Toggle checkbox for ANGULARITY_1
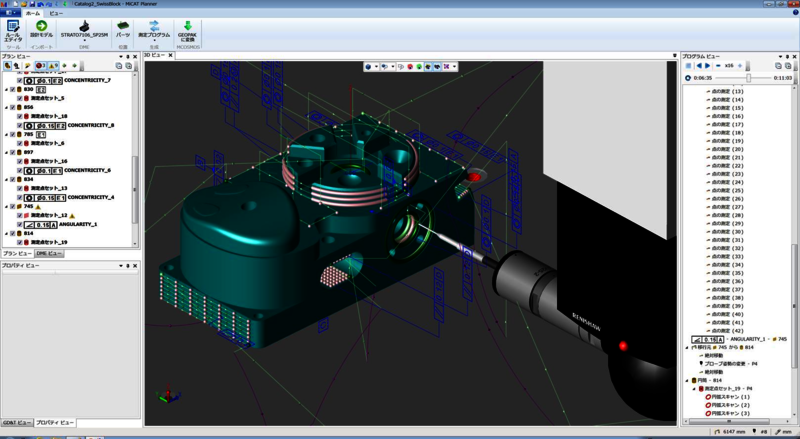 tap(20, 224)
